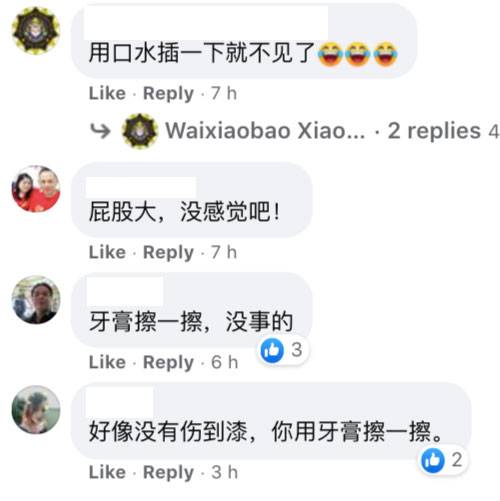The image size is (500, 501).
Task: Like the 牙膏擦一擦，没事的 comment
Action: (x=107, y=362)
